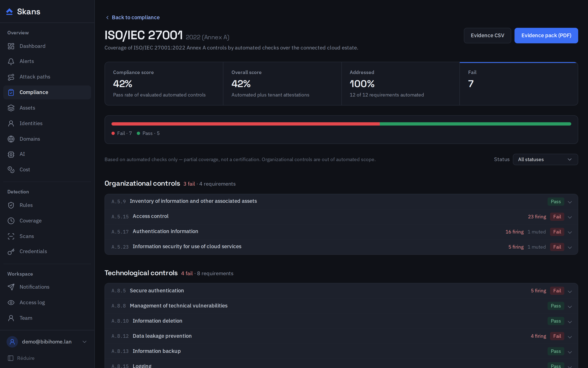
Task: Navigate to the Identities page
Action: [47, 123]
